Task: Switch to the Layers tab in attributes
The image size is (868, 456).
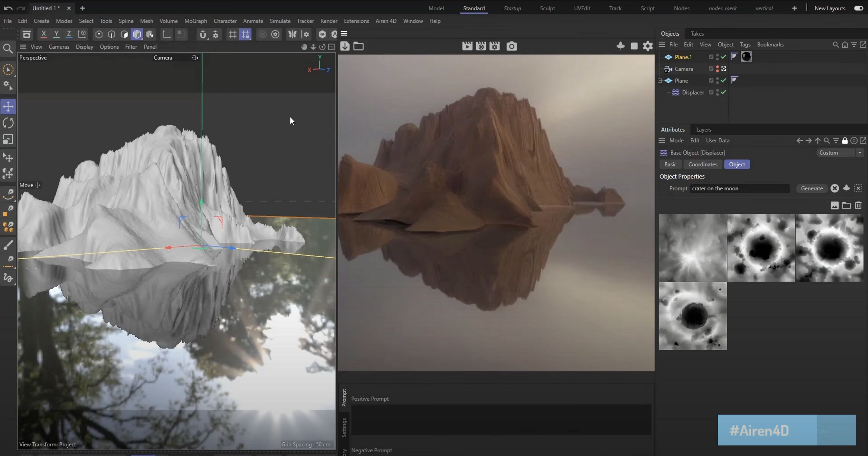Action: tap(703, 129)
